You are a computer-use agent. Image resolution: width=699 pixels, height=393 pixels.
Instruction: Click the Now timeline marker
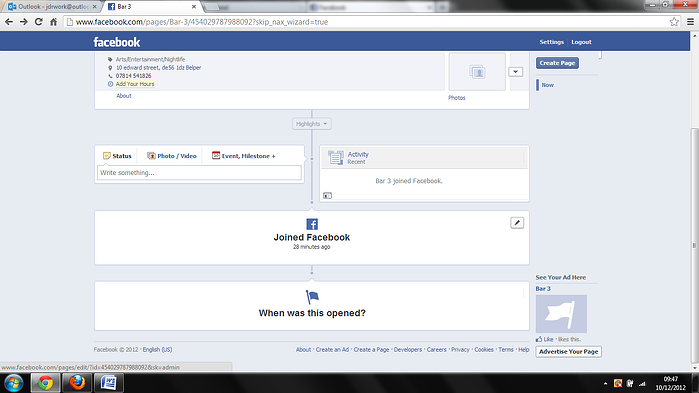[x=547, y=85]
